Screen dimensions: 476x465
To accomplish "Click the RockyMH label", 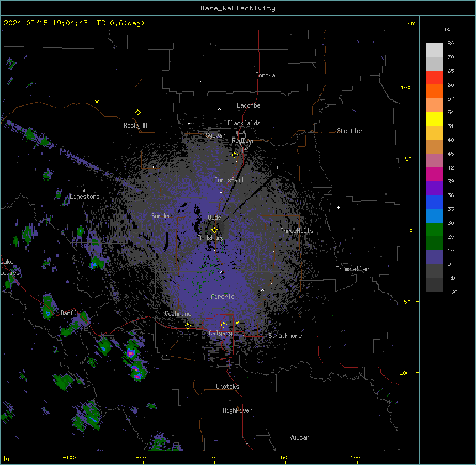I will (x=135, y=125).
